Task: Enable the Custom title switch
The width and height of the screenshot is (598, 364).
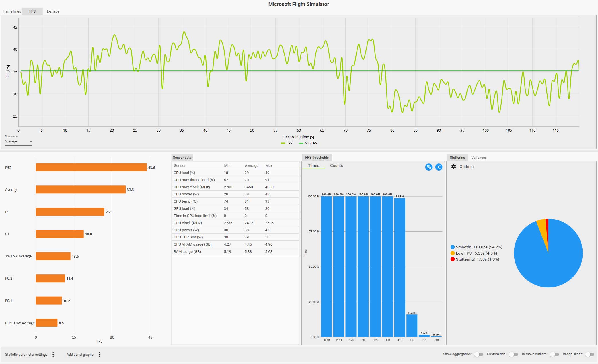Action: (x=513, y=354)
